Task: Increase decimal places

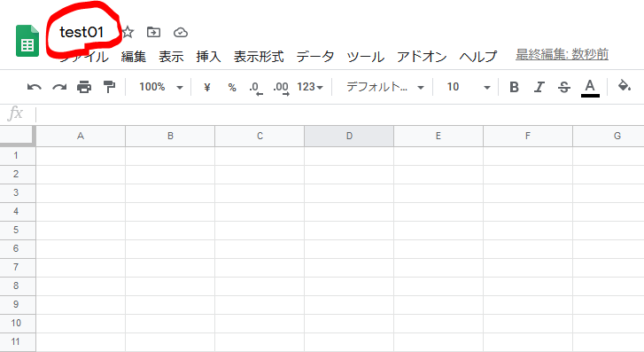Action: point(282,89)
